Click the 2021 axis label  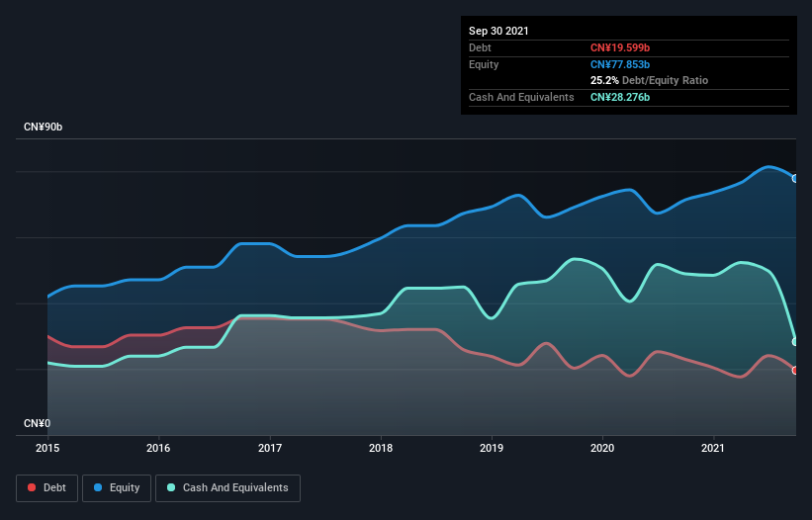click(x=713, y=448)
